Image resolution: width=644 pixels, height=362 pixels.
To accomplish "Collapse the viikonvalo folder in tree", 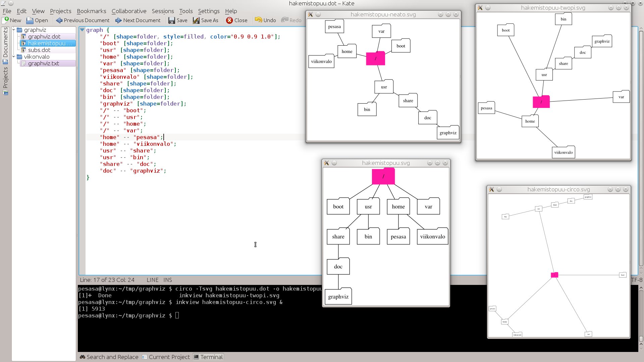I will tap(14, 57).
